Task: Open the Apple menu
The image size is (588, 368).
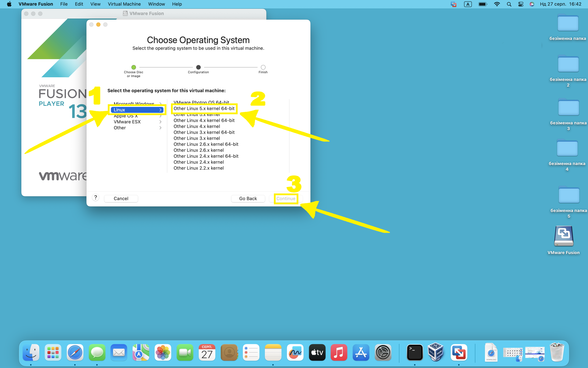Action: pyautogui.click(x=9, y=4)
